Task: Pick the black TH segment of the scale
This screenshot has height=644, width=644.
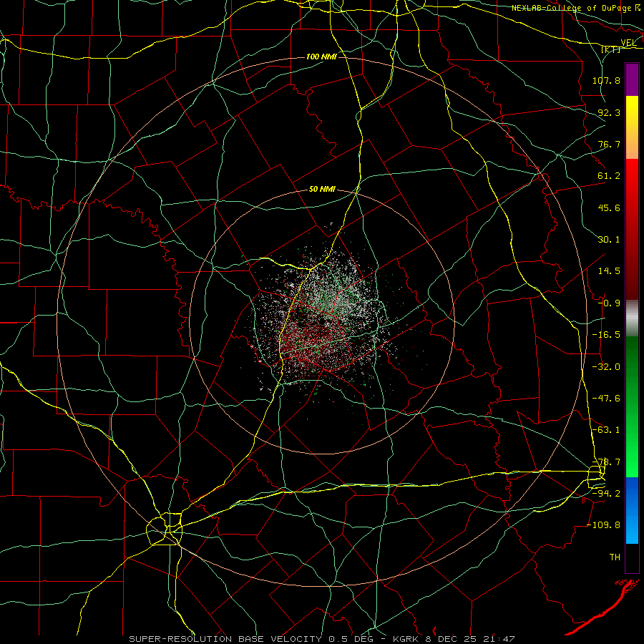Action: (632, 557)
